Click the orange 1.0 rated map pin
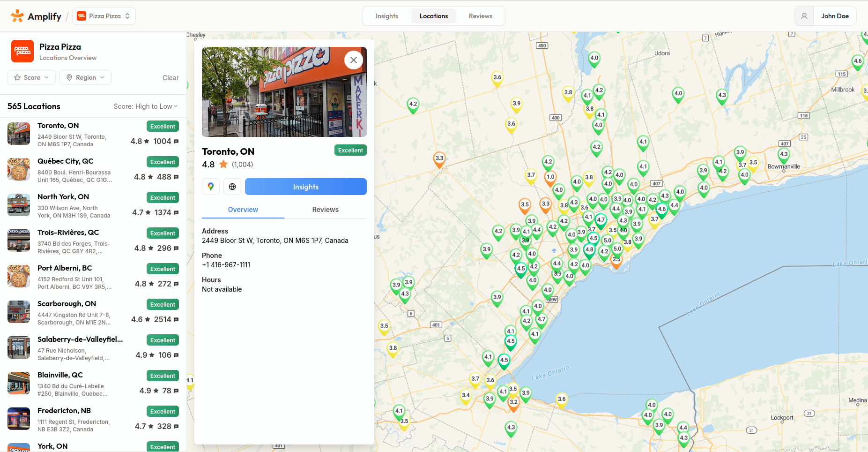868x452 pixels. pyautogui.click(x=550, y=177)
